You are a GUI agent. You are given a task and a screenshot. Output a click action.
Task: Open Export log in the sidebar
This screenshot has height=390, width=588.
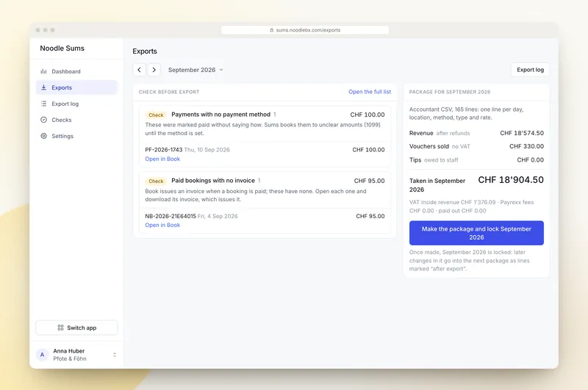[76, 104]
